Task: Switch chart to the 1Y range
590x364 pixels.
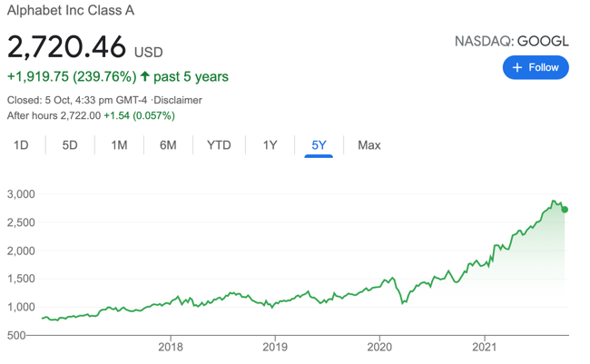Action: click(x=270, y=145)
